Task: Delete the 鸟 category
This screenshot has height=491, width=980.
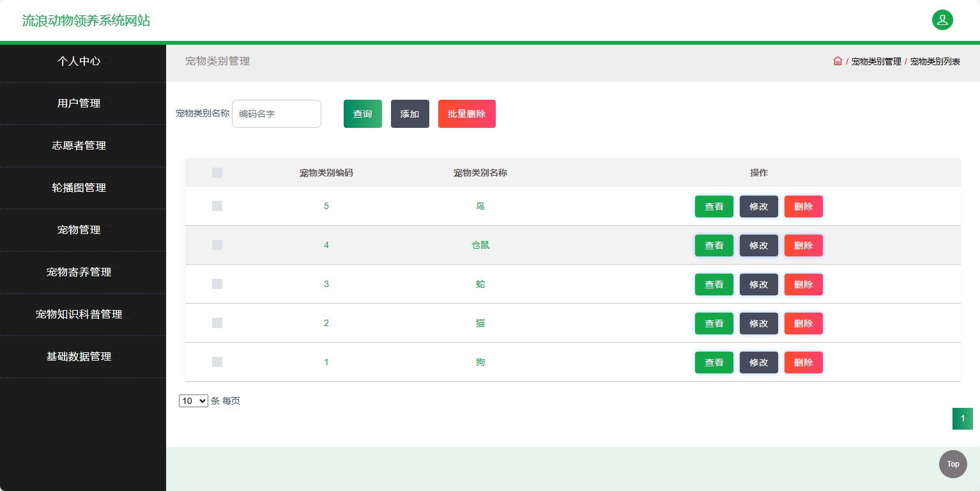Action: tap(804, 207)
